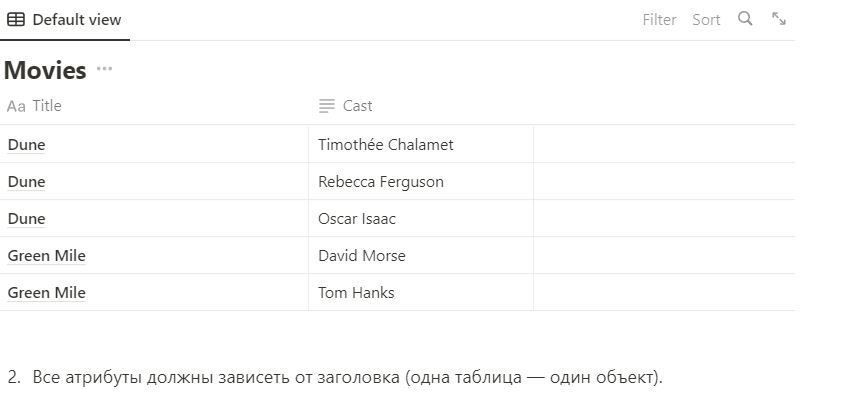
Task: Click the Movies database title
Action: 45,71
